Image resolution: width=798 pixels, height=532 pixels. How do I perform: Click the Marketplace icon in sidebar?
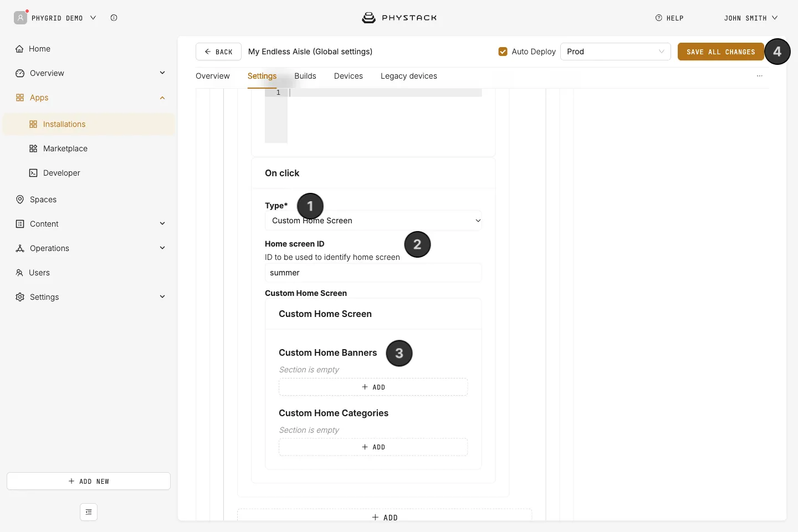click(33, 149)
